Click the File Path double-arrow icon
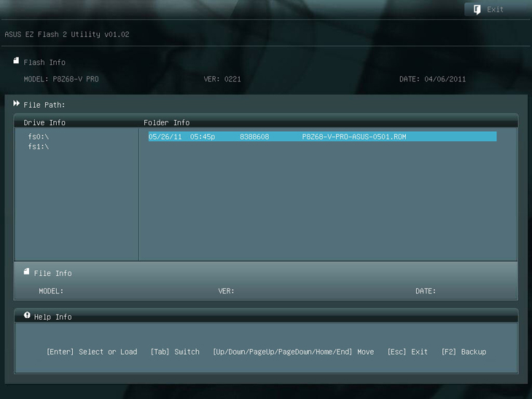The height and width of the screenshot is (399, 532). (x=16, y=104)
